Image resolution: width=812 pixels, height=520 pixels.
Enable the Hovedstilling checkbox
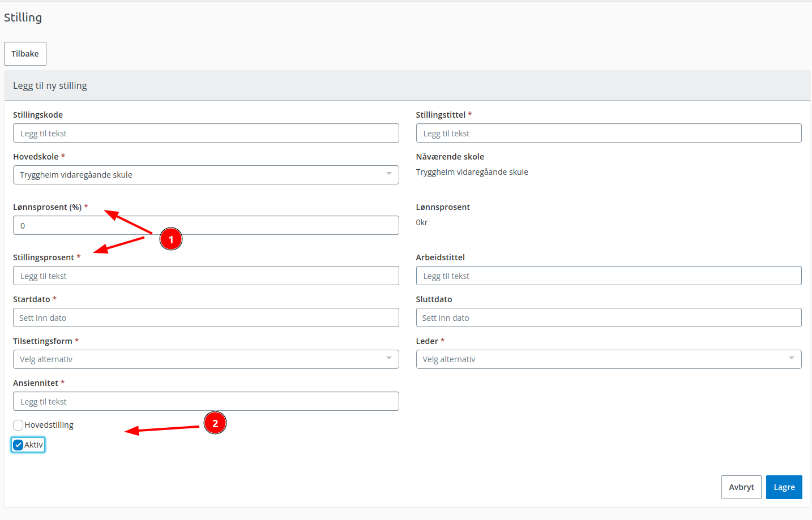pos(18,425)
